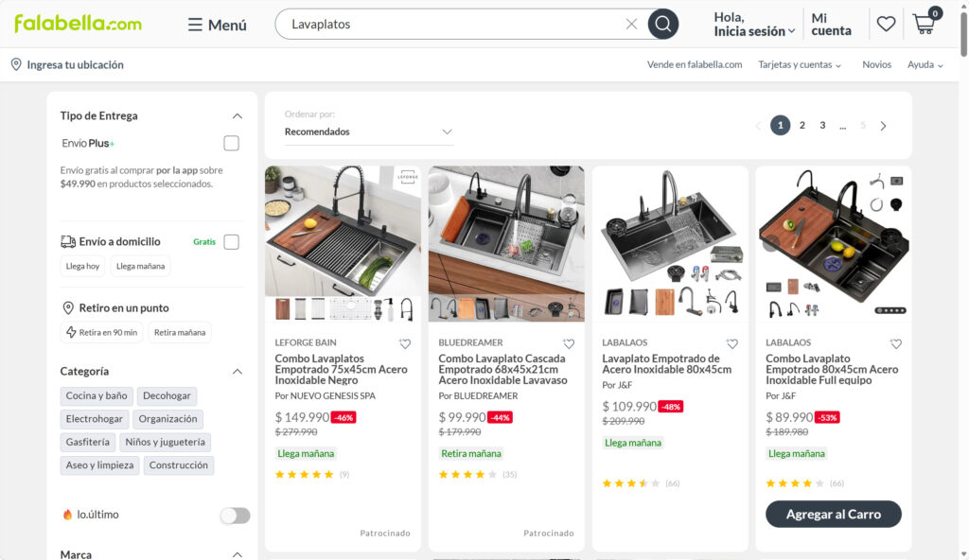The height and width of the screenshot is (560, 969).
Task: Open Vende en falabella.com link
Action: tap(695, 64)
